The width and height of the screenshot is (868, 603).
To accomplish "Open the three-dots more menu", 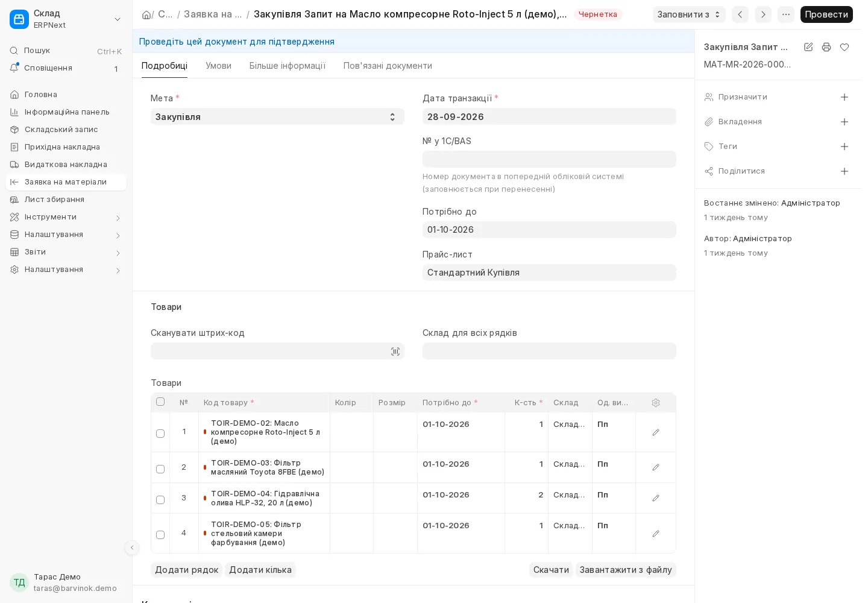I will click(x=786, y=14).
